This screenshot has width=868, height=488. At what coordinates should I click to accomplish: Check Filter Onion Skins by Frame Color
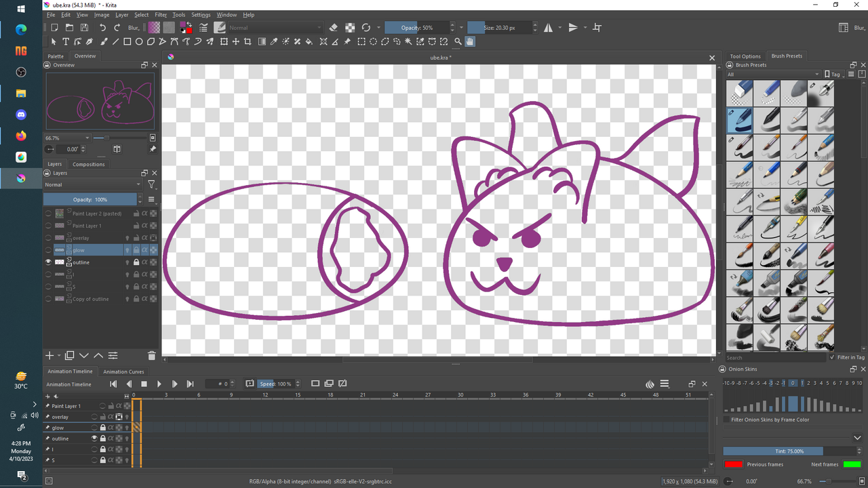point(726,420)
